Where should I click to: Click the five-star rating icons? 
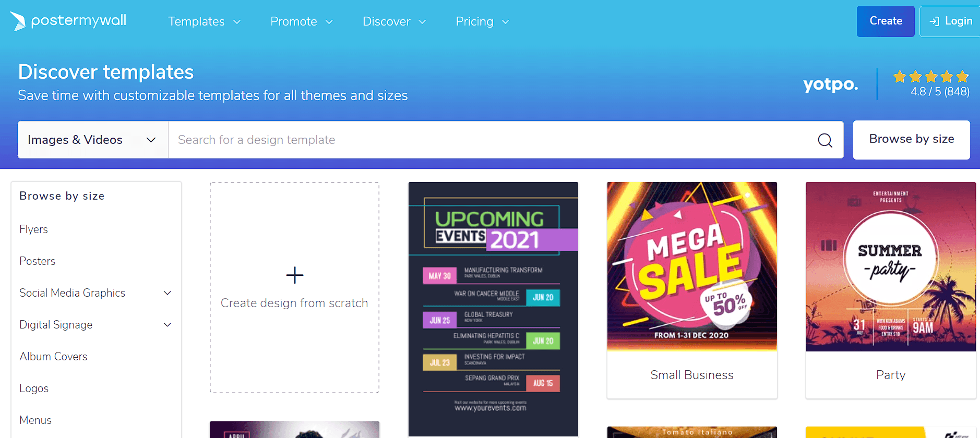tap(931, 77)
